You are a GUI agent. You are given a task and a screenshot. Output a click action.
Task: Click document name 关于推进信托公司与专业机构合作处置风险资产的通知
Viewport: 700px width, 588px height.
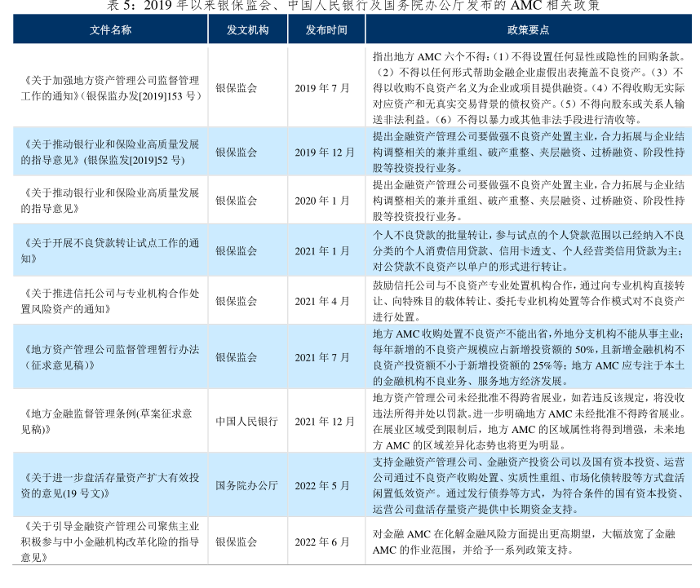point(110,301)
